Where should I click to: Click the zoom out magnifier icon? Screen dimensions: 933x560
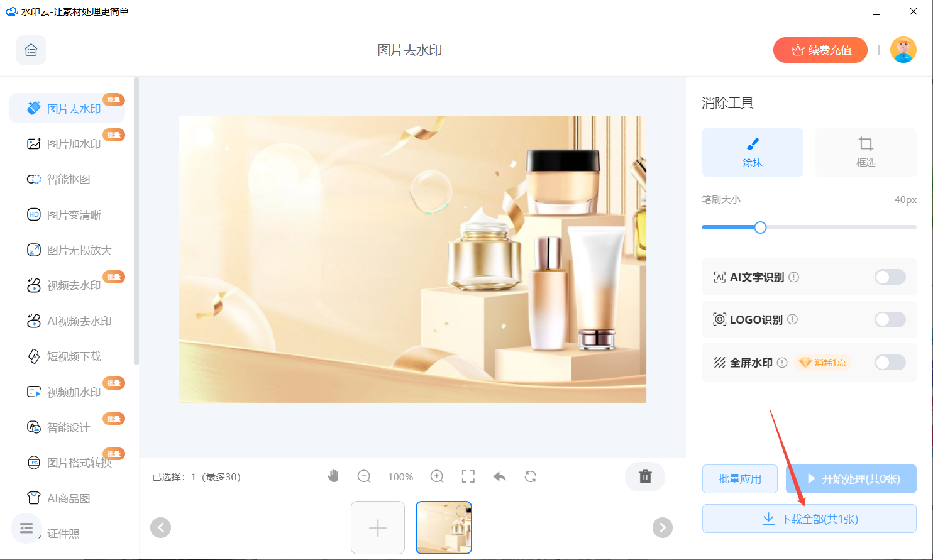(364, 476)
